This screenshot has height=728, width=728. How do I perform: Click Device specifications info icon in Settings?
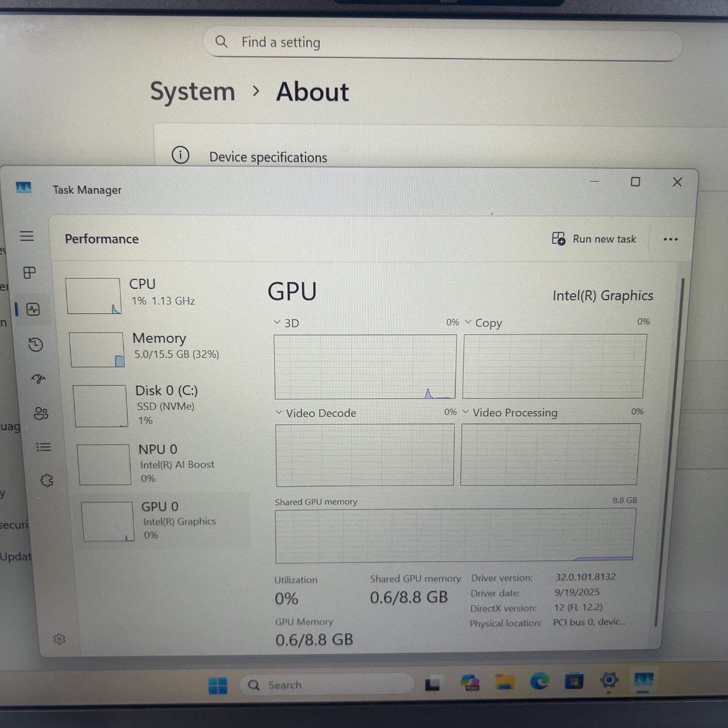tap(181, 155)
